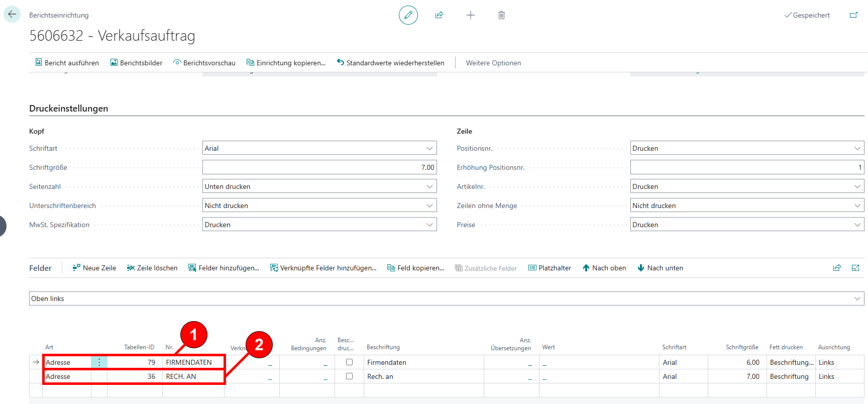868x404 pixels.
Task: Click the share icon in header
Action: tap(439, 15)
